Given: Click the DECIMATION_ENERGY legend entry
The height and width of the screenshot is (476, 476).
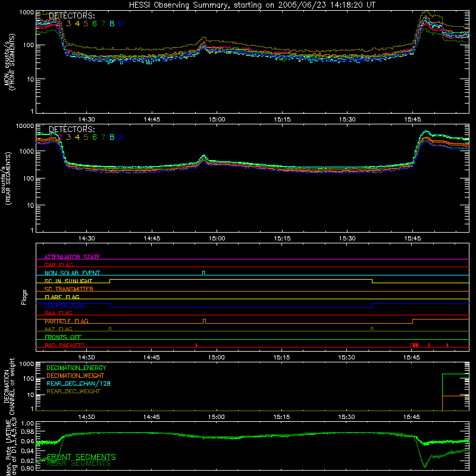Looking at the screenshot, I should [76, 368].
